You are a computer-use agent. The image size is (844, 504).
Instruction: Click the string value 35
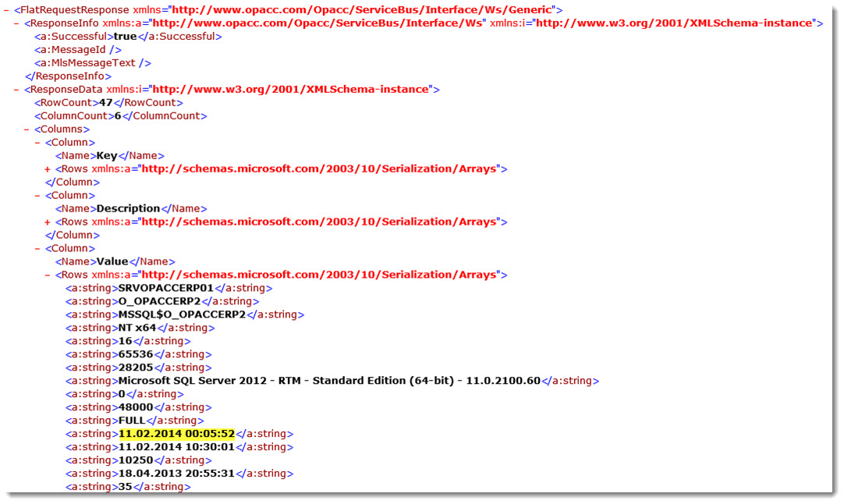pyautogui.click(x=126, y=487)
